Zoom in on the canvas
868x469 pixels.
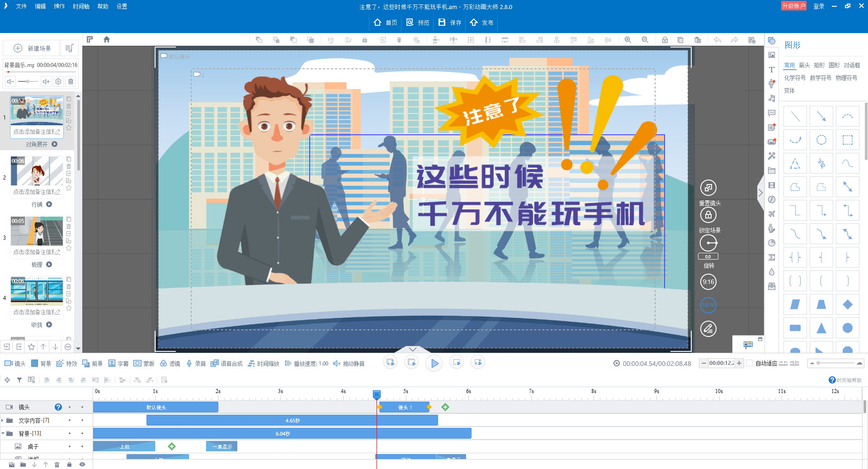point(628,40)
